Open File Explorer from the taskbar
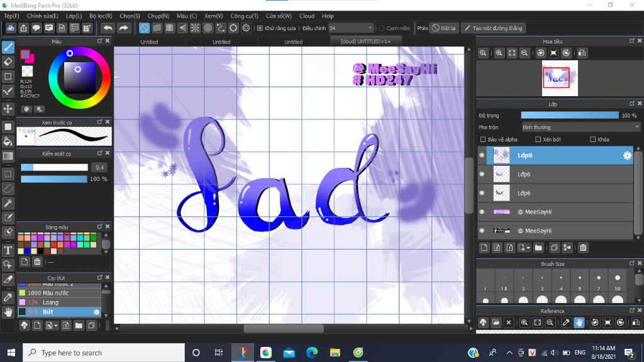Viewport: 644px width, 362px height. point(335,353)
